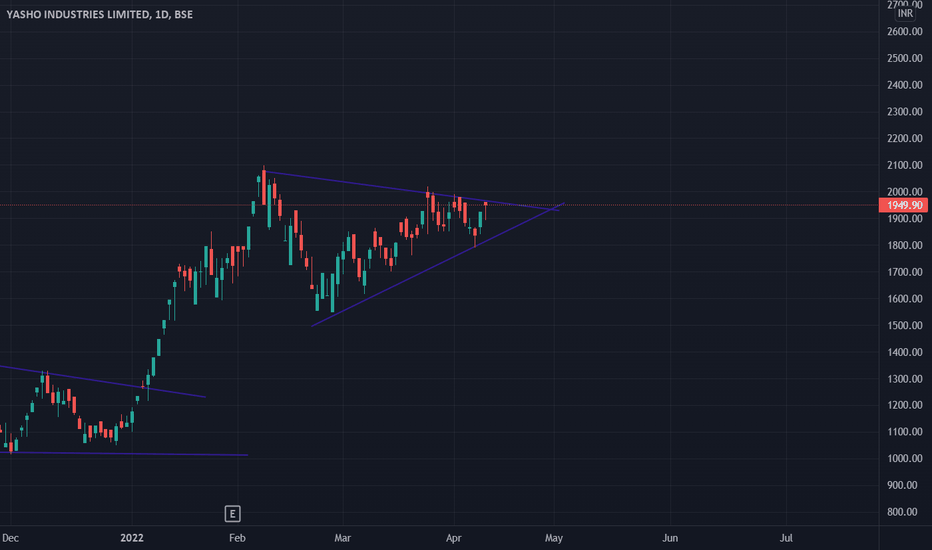Select the current price label 1949.90
Viewport: 932px width, 550px height.
904,205
